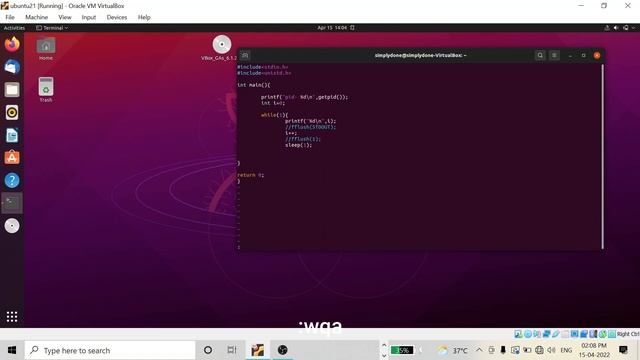Open the File menu of VirtualBox
The width and height of the screenshot is (640, 360).
coord(10,17)
